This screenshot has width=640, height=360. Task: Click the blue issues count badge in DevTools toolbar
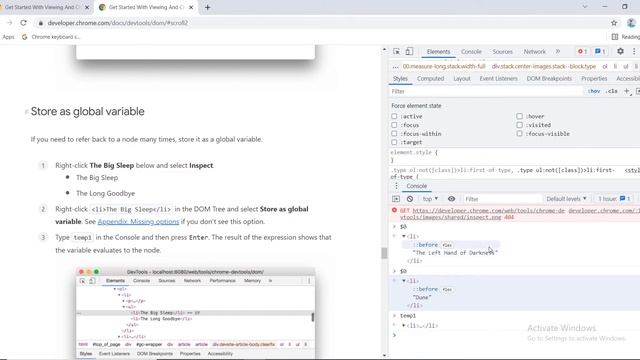pyautogui.click(x=600, y=51)
